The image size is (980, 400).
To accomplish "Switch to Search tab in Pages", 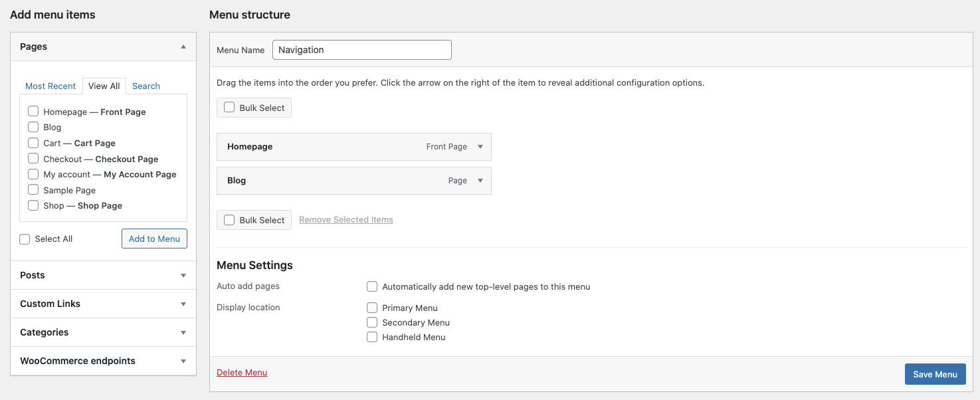I will 146,86.
